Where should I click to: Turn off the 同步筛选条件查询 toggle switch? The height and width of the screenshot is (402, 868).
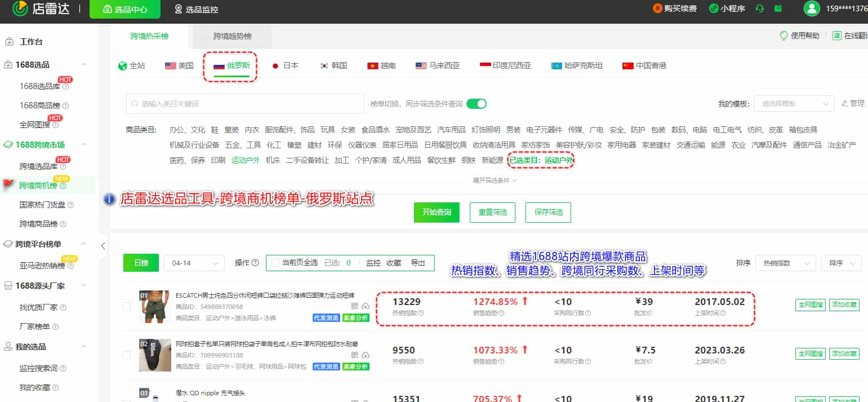click(476, 104)
